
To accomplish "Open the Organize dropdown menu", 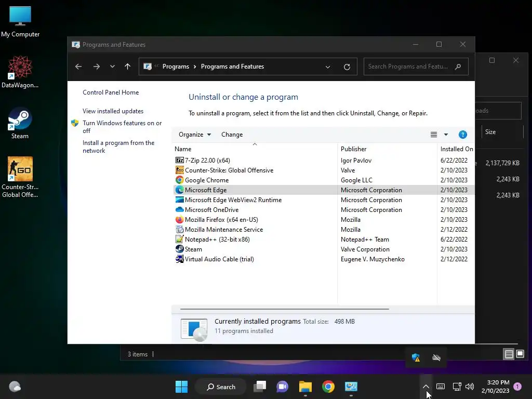I will pos(195,135).
